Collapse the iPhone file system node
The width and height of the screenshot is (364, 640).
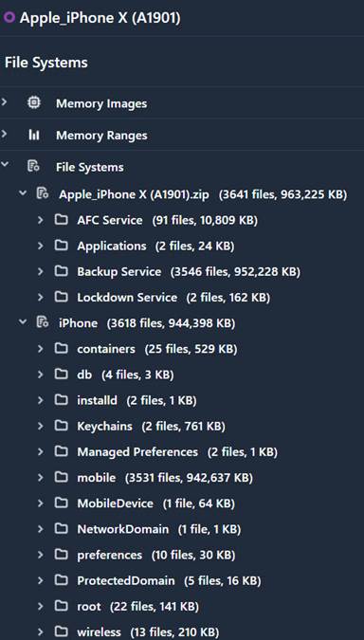tap(23, 322)
